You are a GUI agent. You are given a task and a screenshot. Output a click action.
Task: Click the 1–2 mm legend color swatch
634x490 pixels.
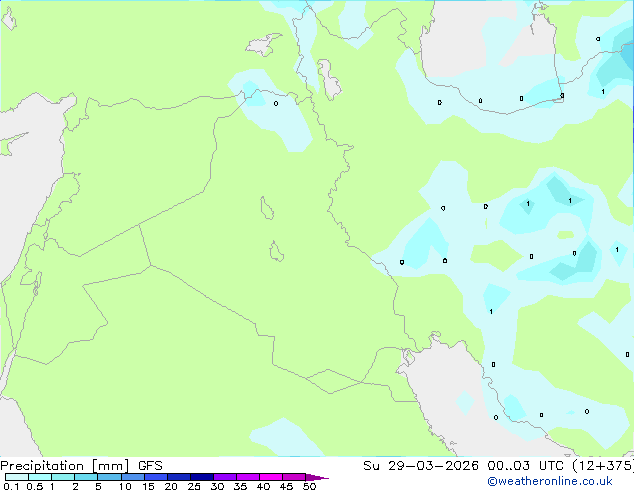[63, 477]
